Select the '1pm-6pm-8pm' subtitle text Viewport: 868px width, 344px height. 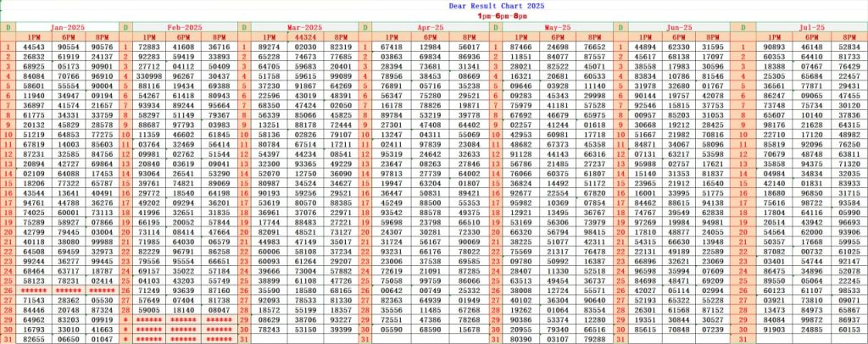click(502, 16)
